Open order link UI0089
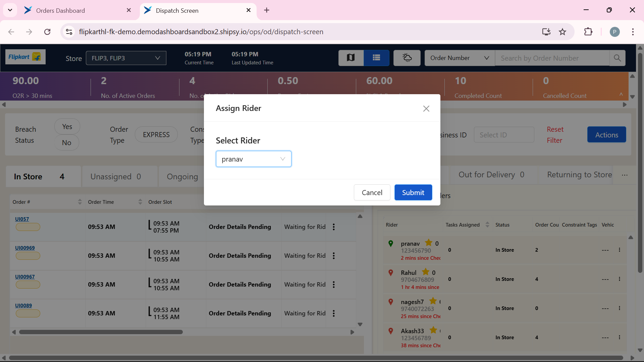The image size is (644, 362). (x=23, y=305)
